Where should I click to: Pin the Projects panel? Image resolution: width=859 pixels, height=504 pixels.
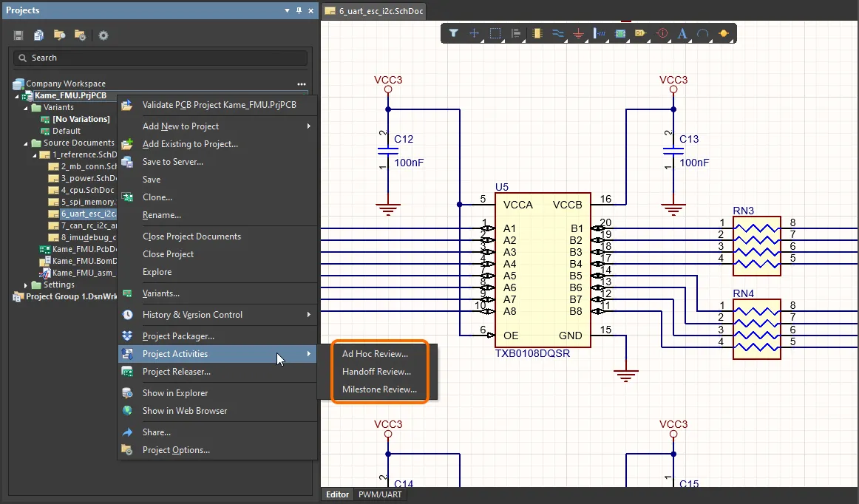[299, 10]
